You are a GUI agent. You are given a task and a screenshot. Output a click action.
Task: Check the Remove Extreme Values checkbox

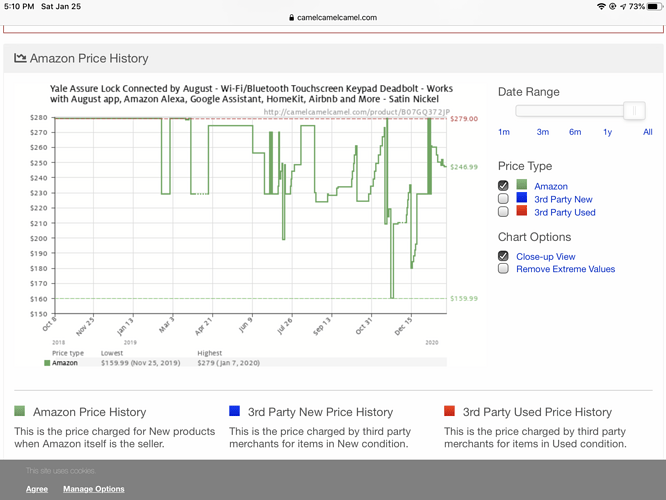503,268
